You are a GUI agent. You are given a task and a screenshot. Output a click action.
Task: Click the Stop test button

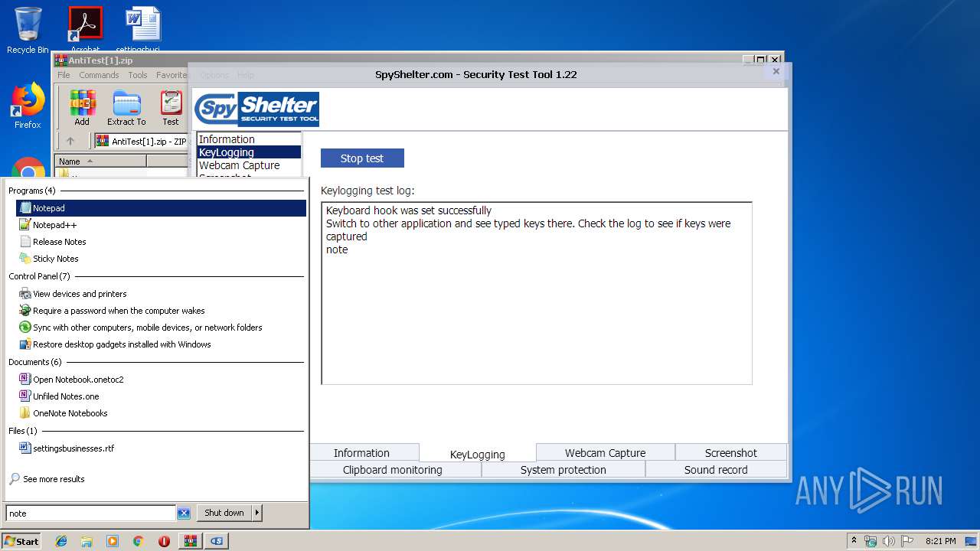click(362, 158)
